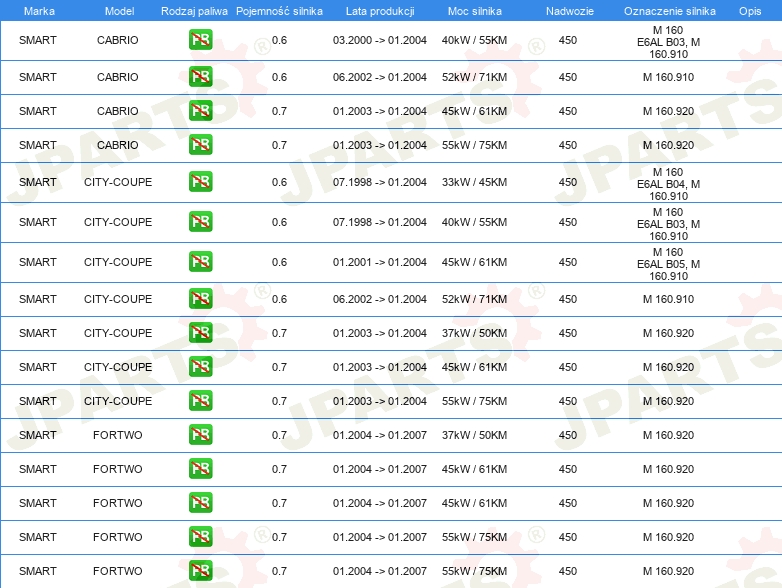The height and width of the screenshot is (588, 782).
Task: Click the Oznaczenie silnika column header
Action: click(x=670, y=11)
